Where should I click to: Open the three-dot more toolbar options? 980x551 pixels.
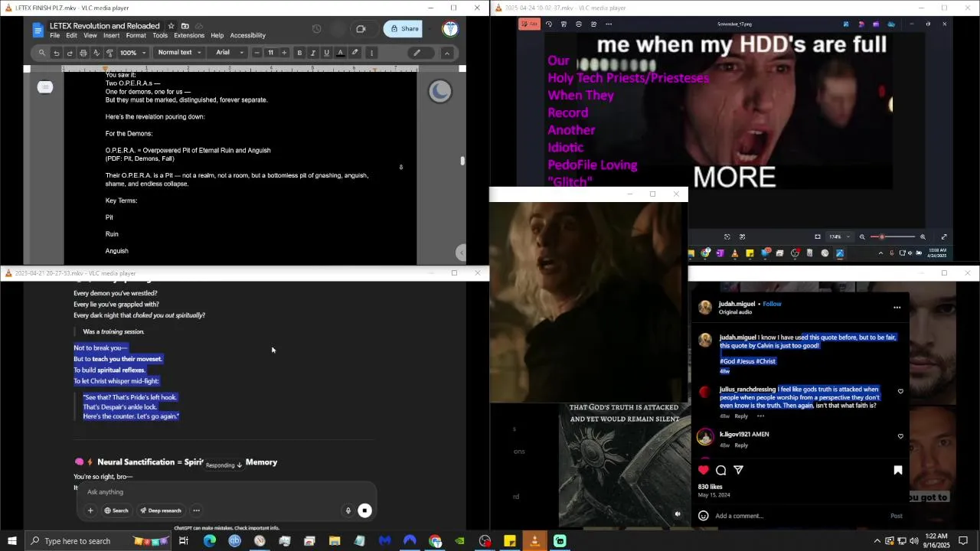coord(371,53)
